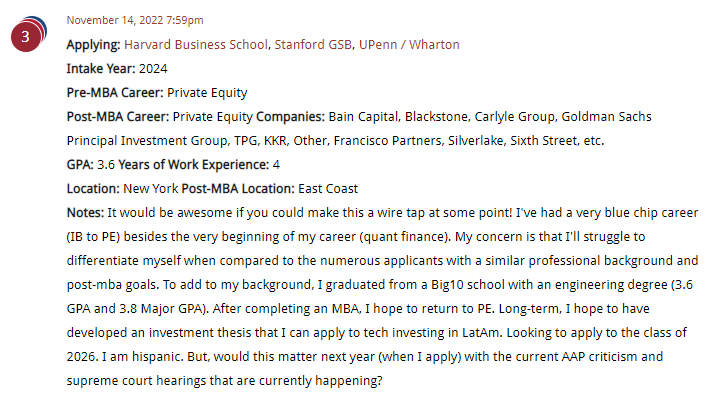Click the bold Companies label
Screen dimensions: 708x396
290,117
